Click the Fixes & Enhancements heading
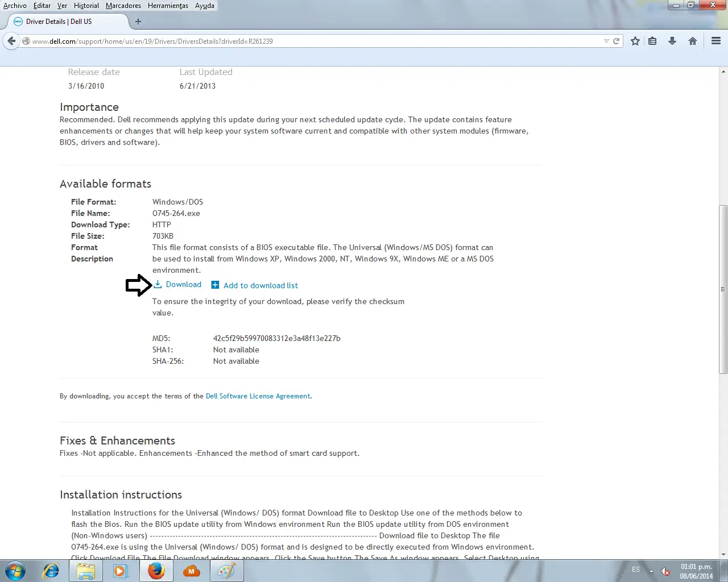 pyautogui.click(x=117, y=440)
